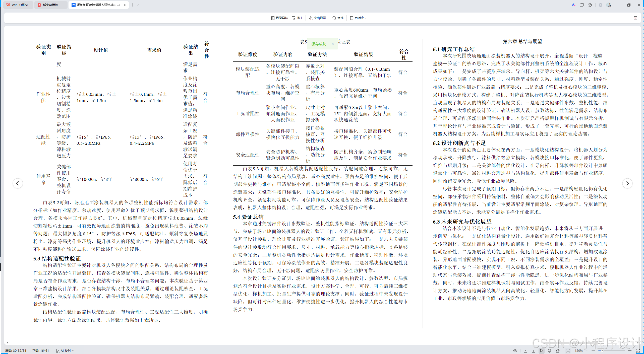Click the 查找 search button
Screen dimensions: 644x354
[338, 18]
